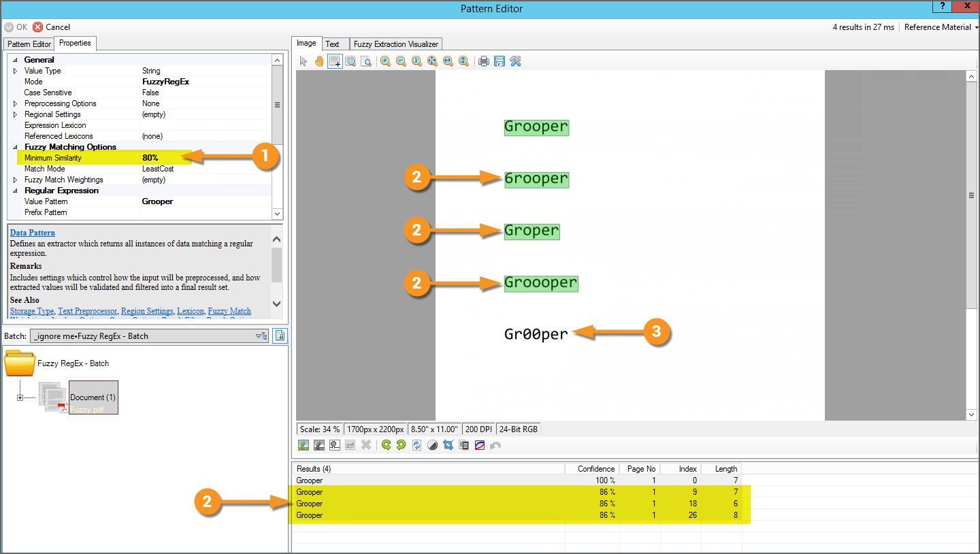Open the Data Pattern help link
980x554 pixels.
click(33, 233)
